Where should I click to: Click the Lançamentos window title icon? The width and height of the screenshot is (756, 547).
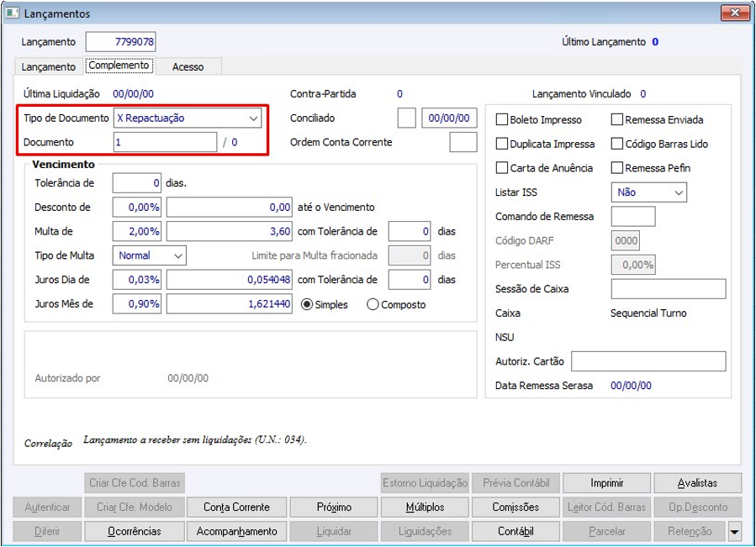point(12,13)
